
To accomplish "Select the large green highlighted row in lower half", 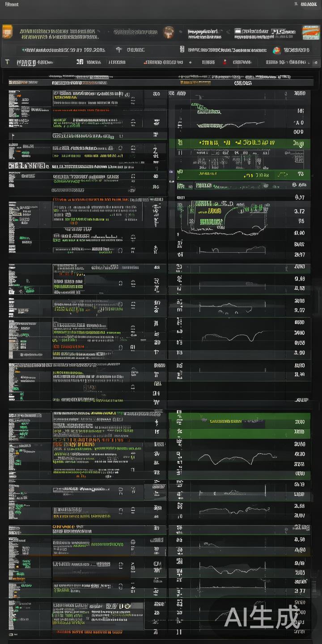I will point(239,421).
